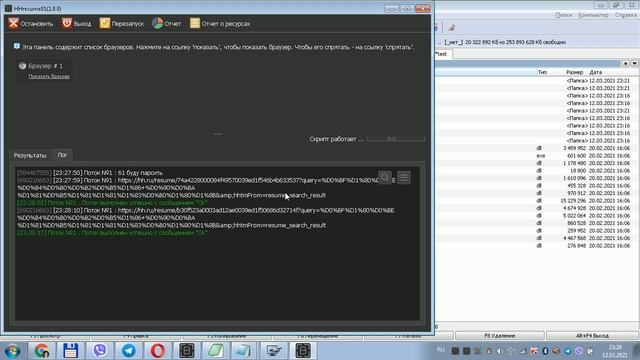640x360 pixels.
Task: Open Отчет о ресурсах report
Action: (220, 24)
